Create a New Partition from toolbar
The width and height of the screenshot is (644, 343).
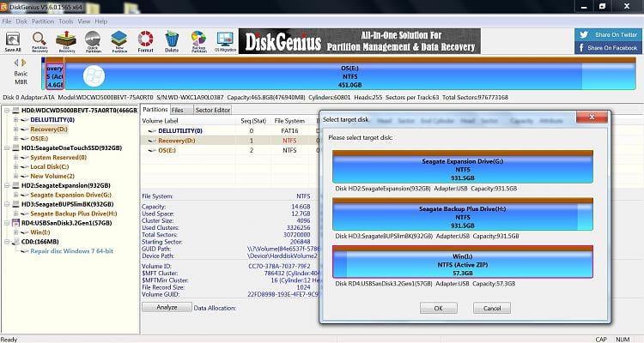(x=119, y=42)
